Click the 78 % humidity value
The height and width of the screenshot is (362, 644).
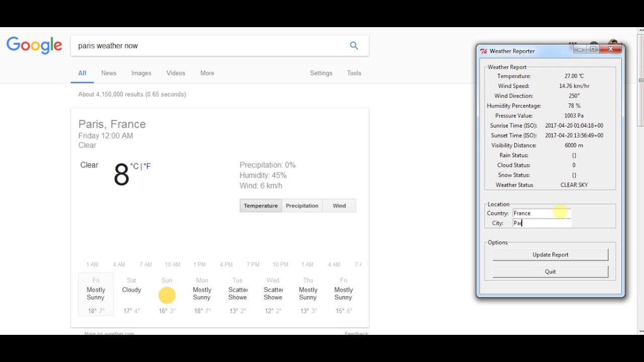[574, 106]
